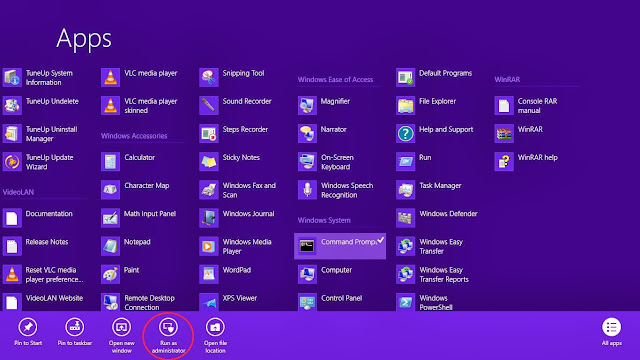Open Help and Support
640x360 pixels.
(x=436, y=134)
